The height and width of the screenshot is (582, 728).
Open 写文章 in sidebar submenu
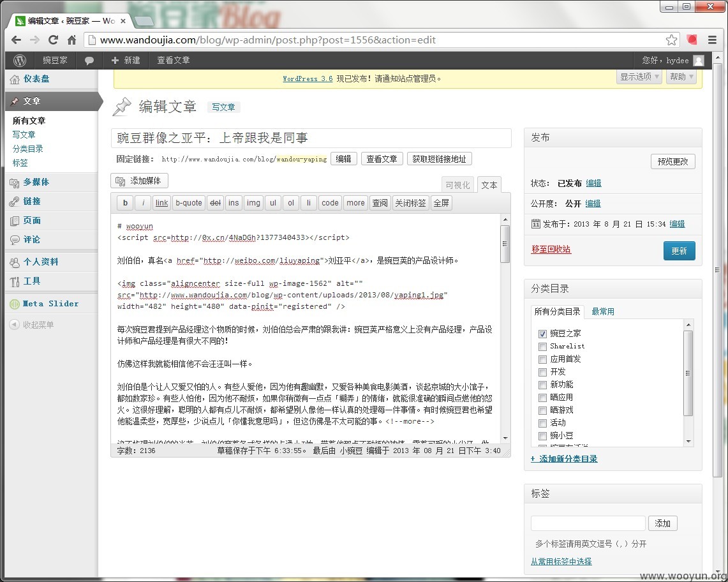click(24, 135)
